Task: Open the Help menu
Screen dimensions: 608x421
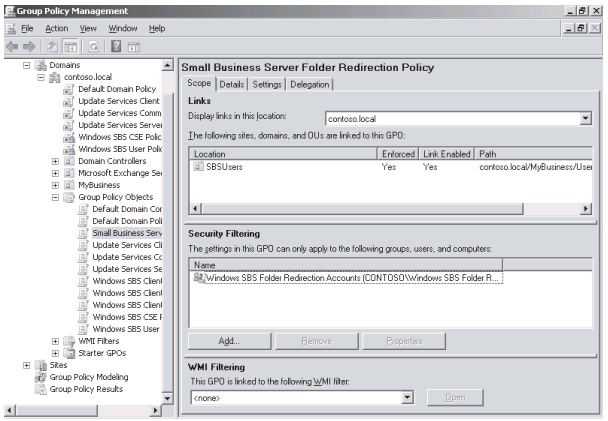Action: [x=157, y=28]
